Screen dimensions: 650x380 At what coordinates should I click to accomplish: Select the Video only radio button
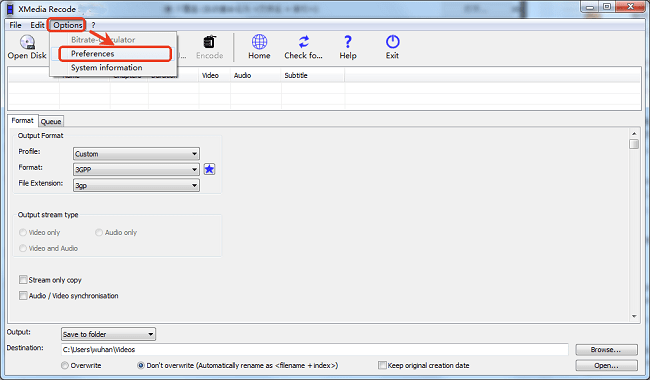(x=23, y=232)
